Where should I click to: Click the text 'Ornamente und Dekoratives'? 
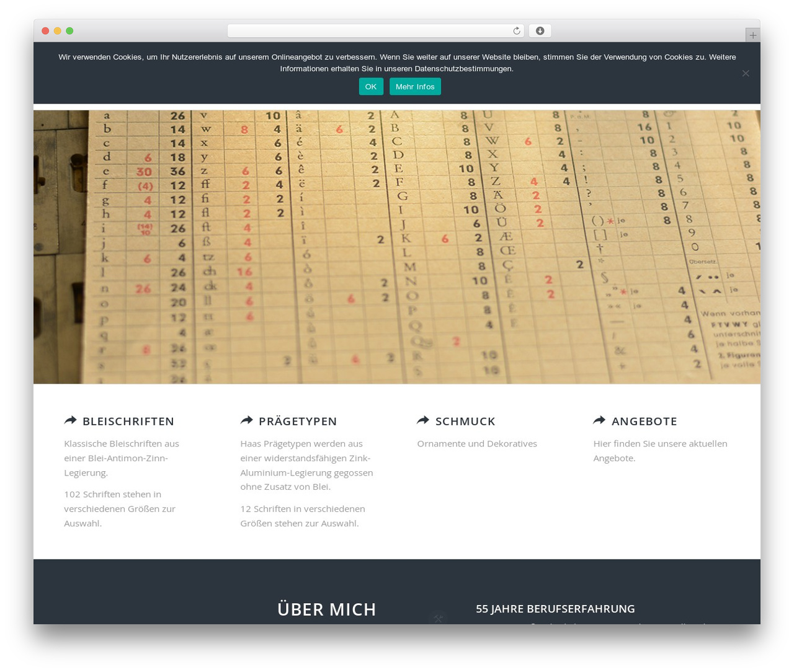pos(477,444)
